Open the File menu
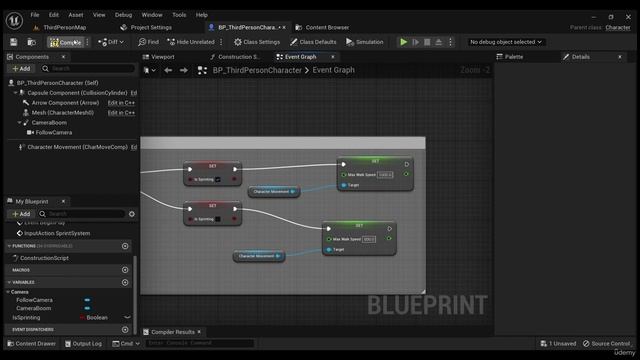 tap(35, 15)
